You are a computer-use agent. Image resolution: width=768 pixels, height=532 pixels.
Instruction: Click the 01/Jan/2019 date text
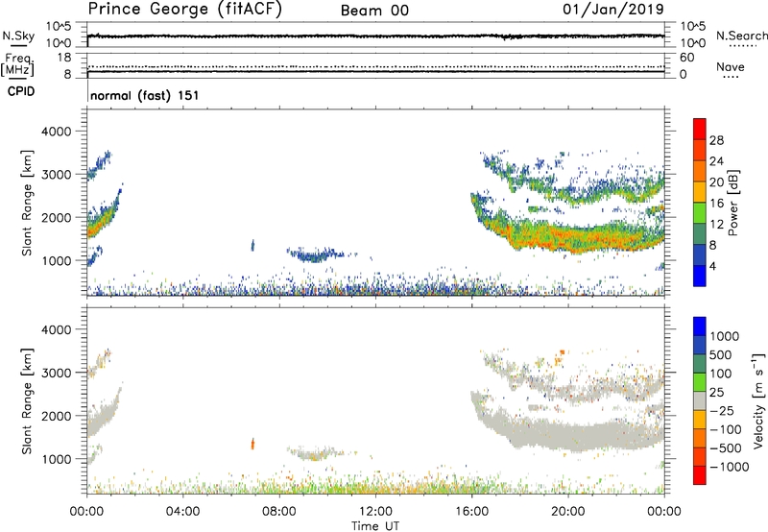pyautogui.click(x=612, y=10)
